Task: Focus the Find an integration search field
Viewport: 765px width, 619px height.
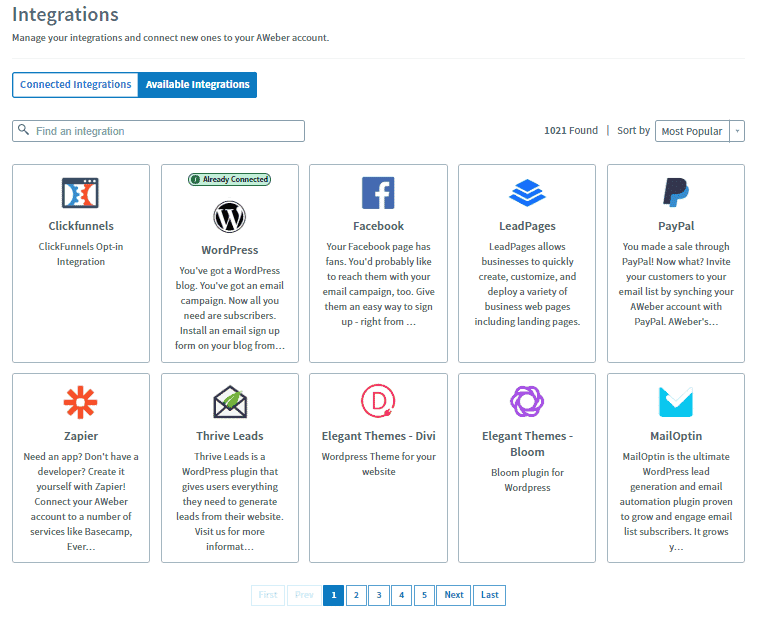Action: click(159, 131)
